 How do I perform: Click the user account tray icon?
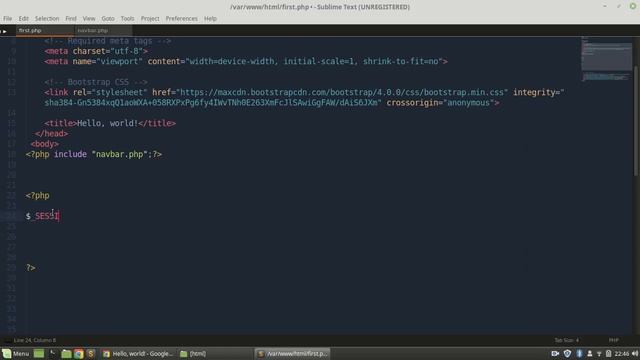tap(589, 353)
